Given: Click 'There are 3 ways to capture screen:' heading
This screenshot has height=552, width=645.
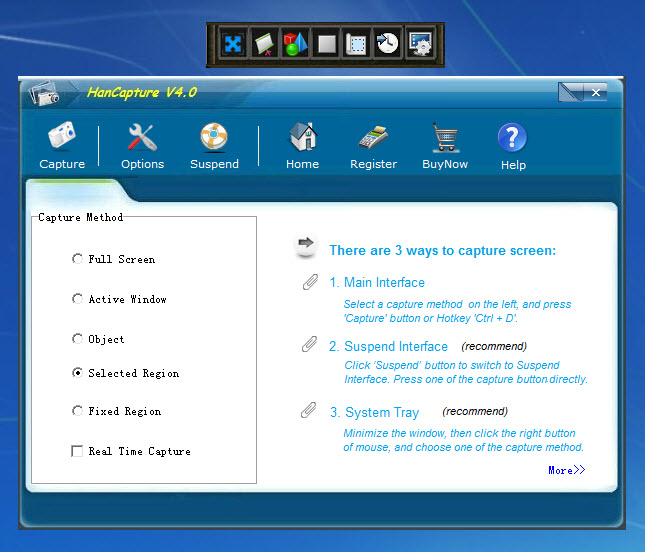Looking at the screenshot, I should tap(443, 250).
